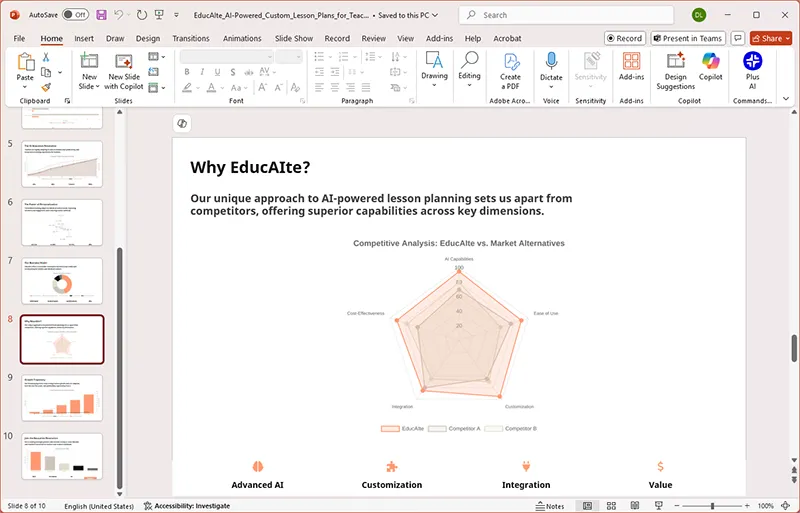Click the Record button

(x=624, y=38)
